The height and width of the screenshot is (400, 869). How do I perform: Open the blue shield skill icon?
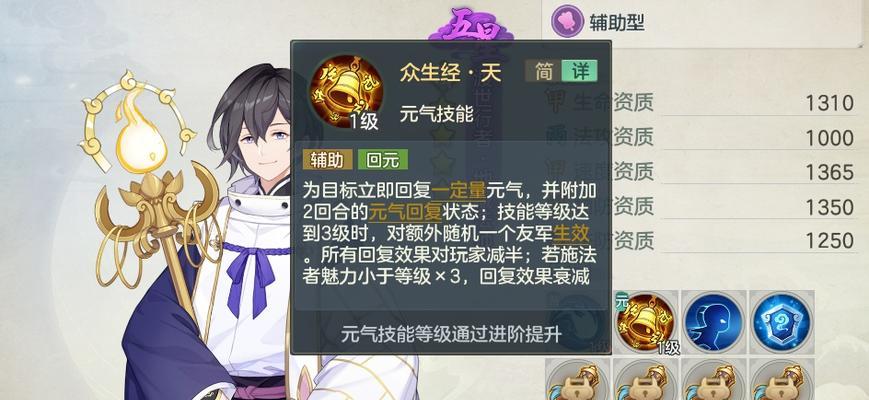(781, 321)
